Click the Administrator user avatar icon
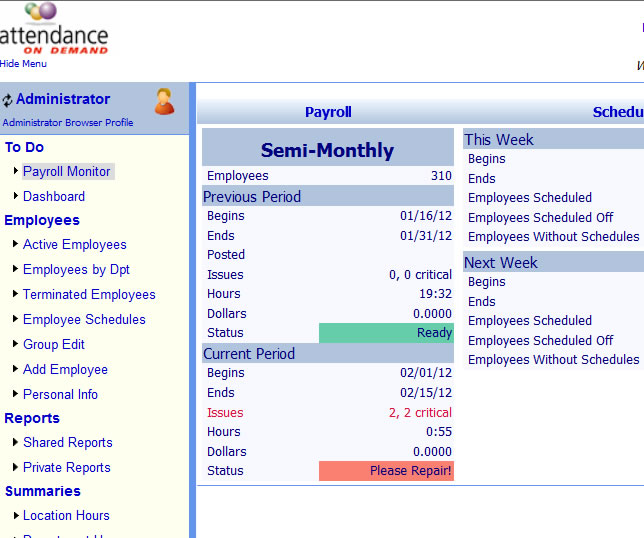 pos(164,101)
